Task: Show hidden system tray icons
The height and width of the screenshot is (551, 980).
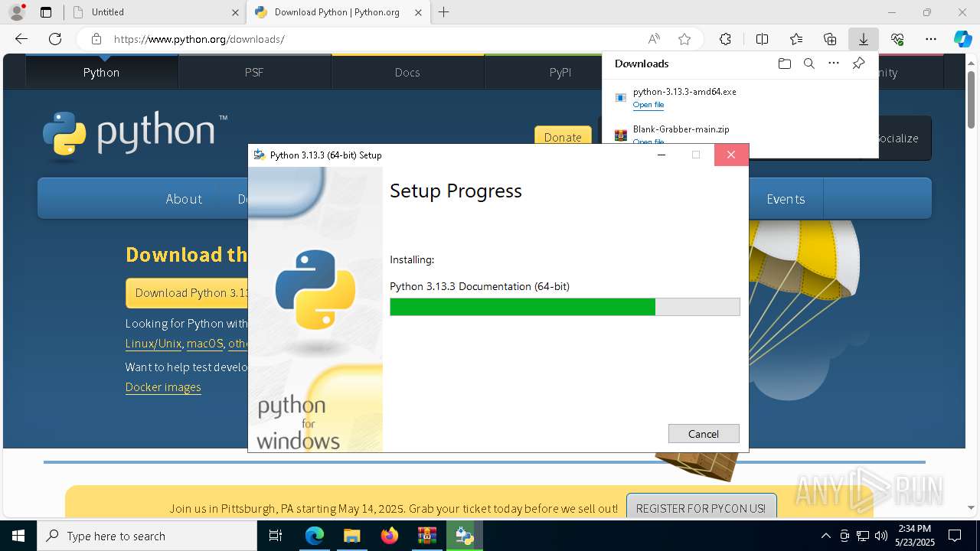Action: point(825,536)
